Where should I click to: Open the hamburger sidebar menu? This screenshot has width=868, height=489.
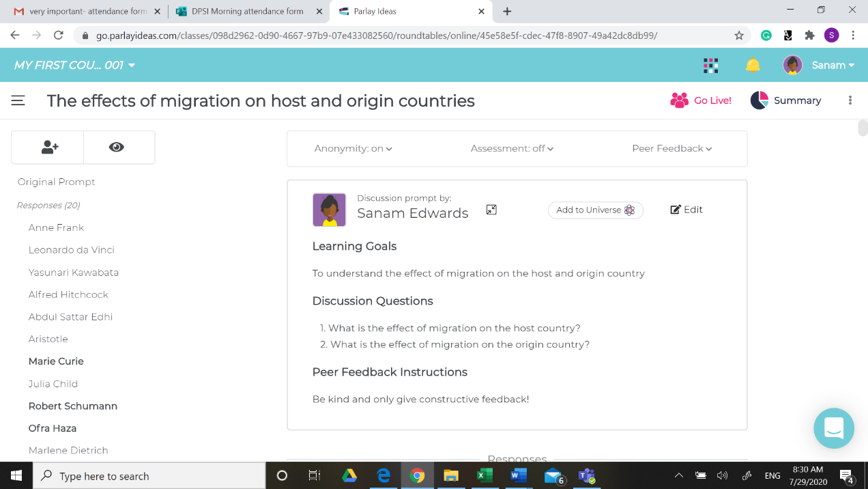(x=18, y=100)
